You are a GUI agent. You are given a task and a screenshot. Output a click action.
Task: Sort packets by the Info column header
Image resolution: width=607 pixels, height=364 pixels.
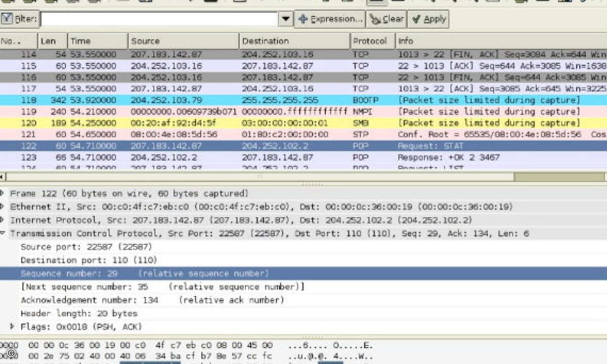[x=501, y=41]
